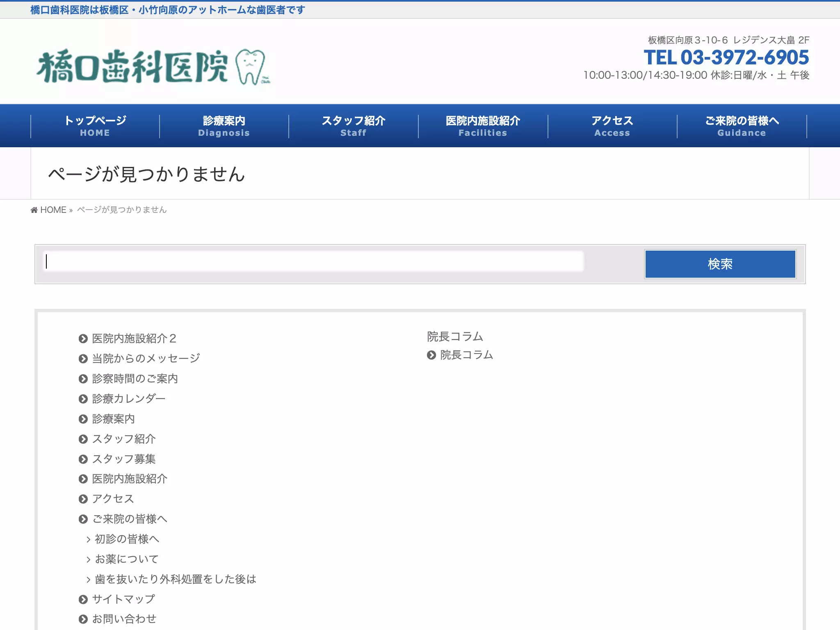Click the arrow icon beside お問い合わせ
Viewport: 840px width, 630px height.
pyautogui.click(x=83, y=619)
